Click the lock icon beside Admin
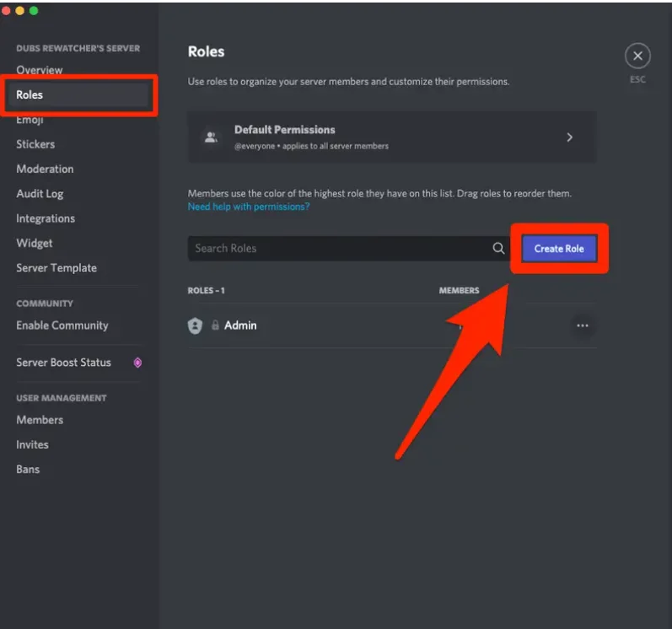Viewport: 672px width, 629px height. pos(215,325)
